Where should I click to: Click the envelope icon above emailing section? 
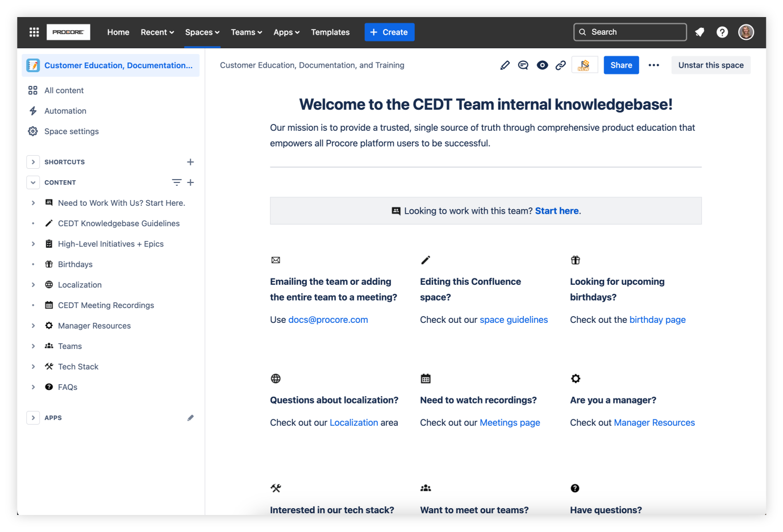point(276,260)
